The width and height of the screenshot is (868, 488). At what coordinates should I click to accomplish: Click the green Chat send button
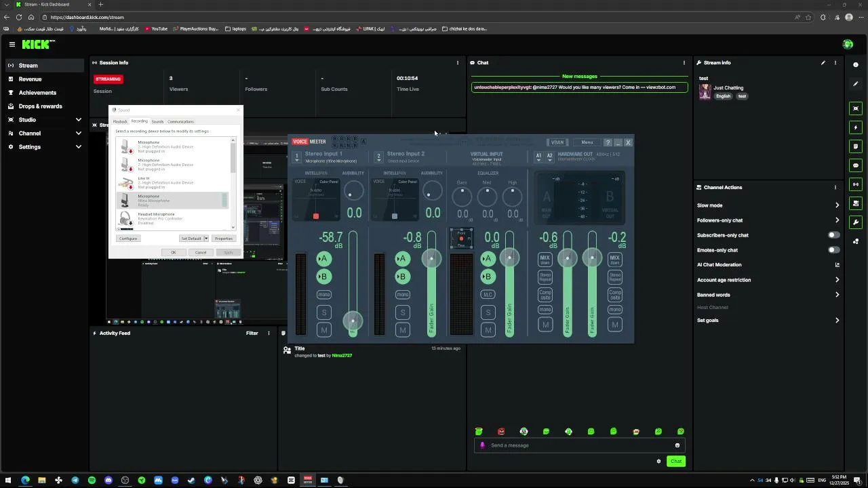tap(675, 462)
